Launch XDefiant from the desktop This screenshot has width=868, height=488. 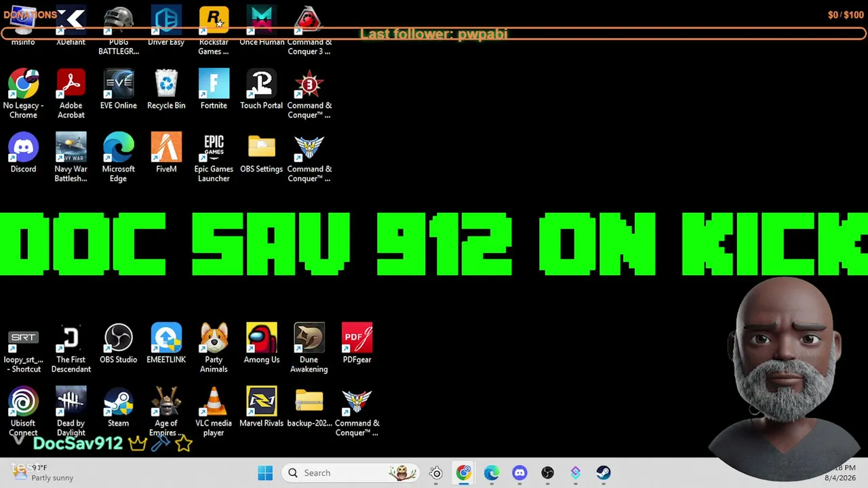[x=71, y=27]
